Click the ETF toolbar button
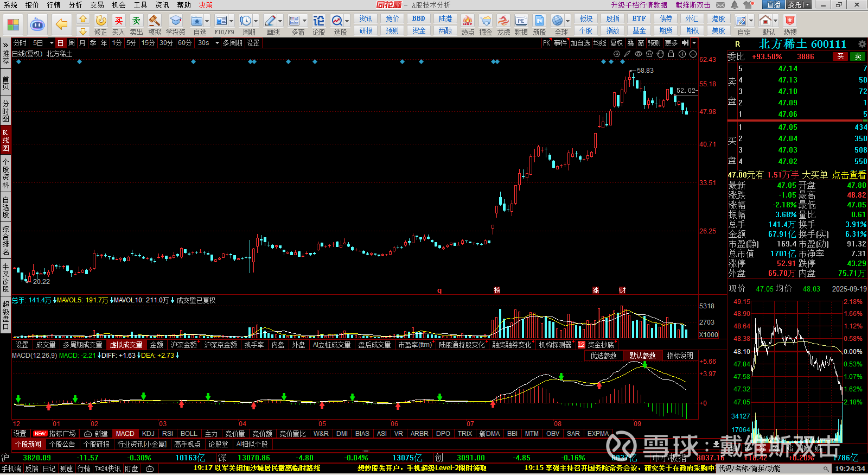 (x=639, y=18)
